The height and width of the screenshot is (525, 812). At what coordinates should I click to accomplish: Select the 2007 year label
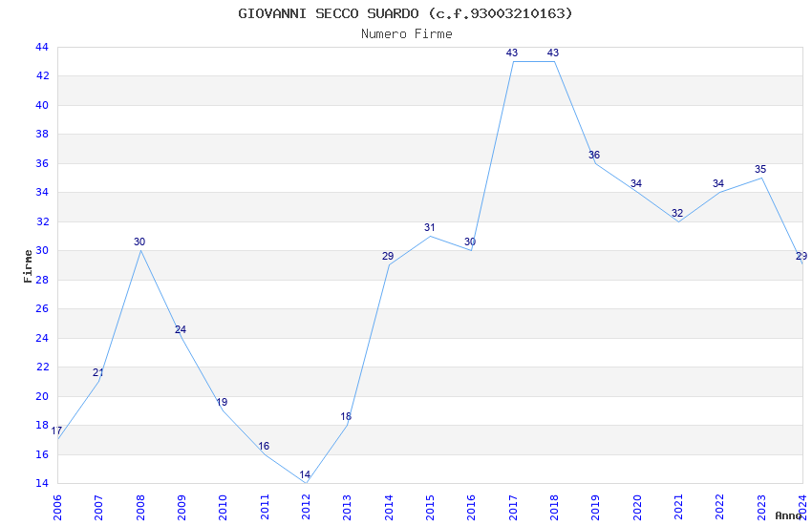98,507
